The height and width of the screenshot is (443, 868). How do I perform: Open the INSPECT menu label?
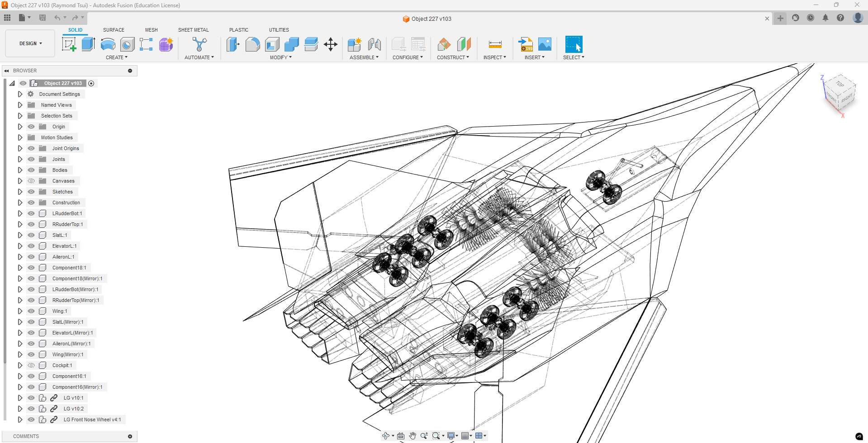495,57
